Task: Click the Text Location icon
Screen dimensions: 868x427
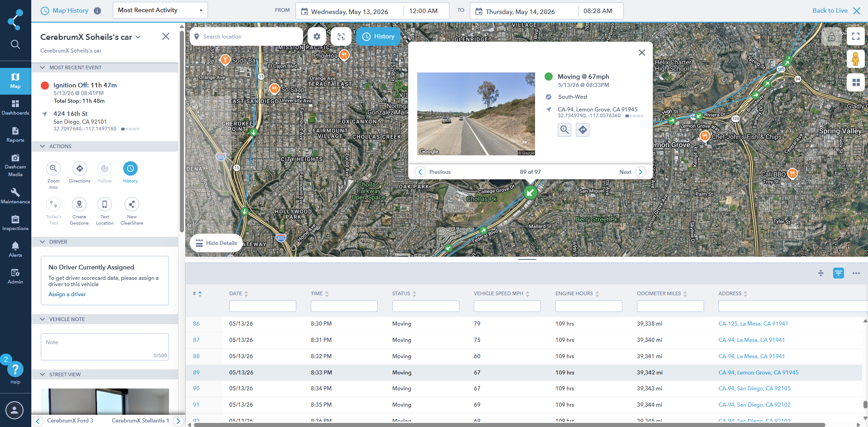Action: tap(105, 204)
